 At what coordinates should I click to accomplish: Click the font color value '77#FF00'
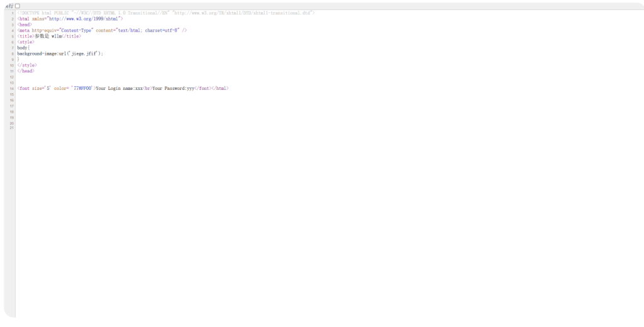[x=82, y=88]
